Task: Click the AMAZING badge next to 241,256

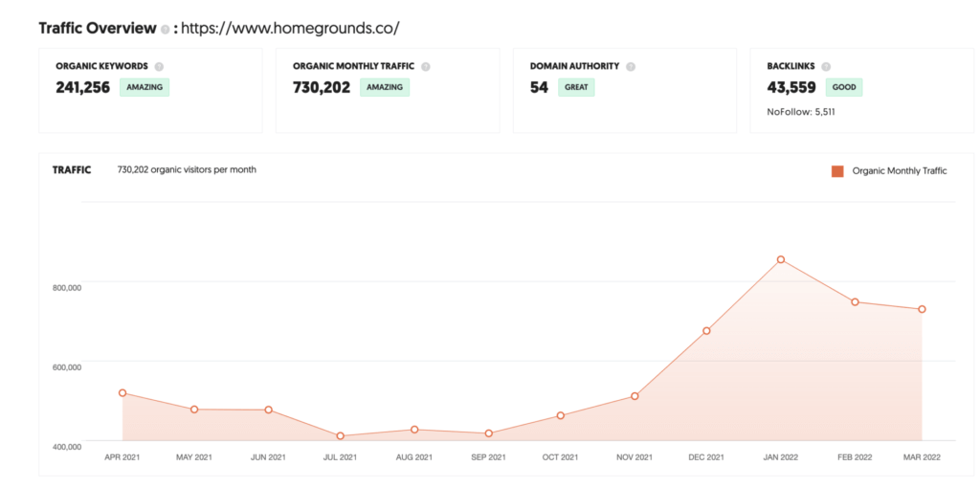Action: coord(145,87)
